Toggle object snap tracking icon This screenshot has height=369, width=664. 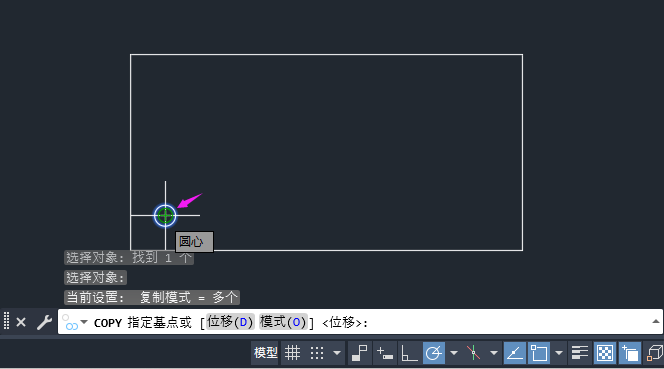(x=515, y=352)
